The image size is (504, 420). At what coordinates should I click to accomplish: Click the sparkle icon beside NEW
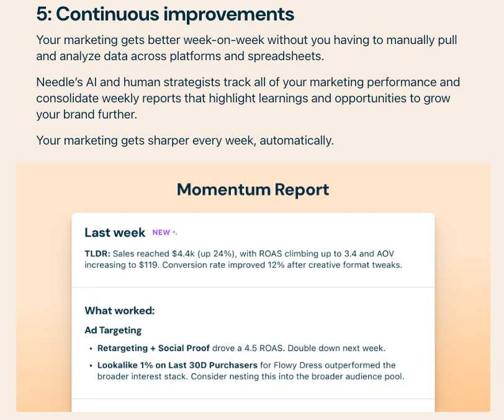pyautogui.click(x=175, y=233)
